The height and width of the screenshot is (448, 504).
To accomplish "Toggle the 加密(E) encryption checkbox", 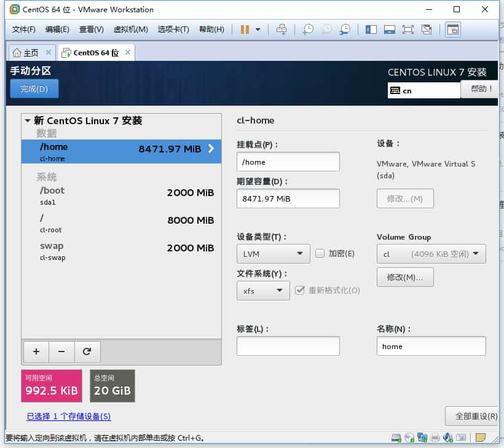I will click(x=320, y=253).
